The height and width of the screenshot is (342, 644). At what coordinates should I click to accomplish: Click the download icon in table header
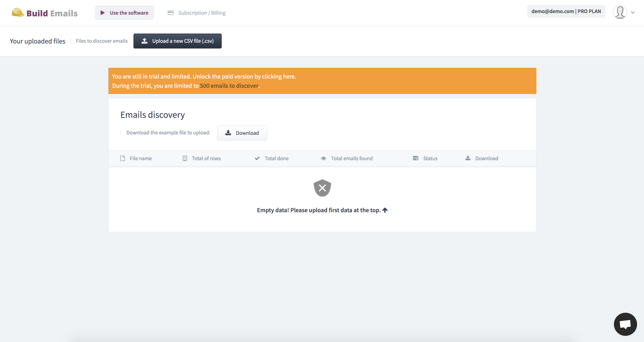click(468, 158)
